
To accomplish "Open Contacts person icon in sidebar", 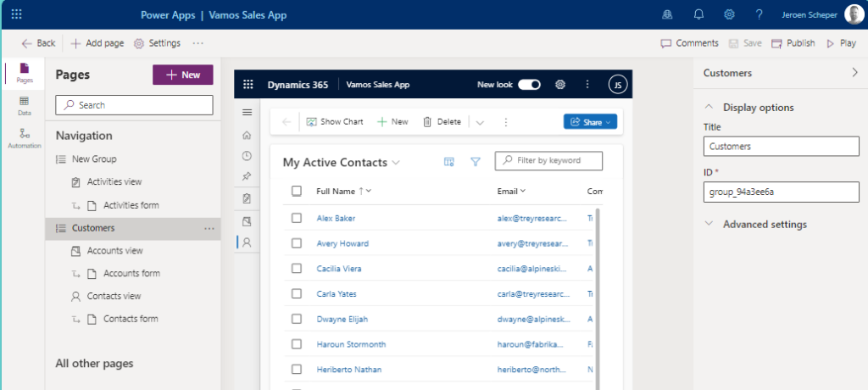I will tap(248, 242).
